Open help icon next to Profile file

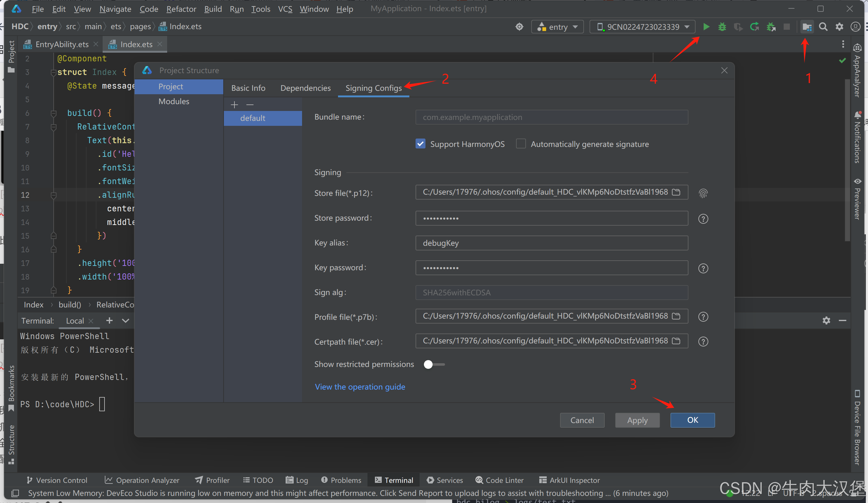click(703, 317)
